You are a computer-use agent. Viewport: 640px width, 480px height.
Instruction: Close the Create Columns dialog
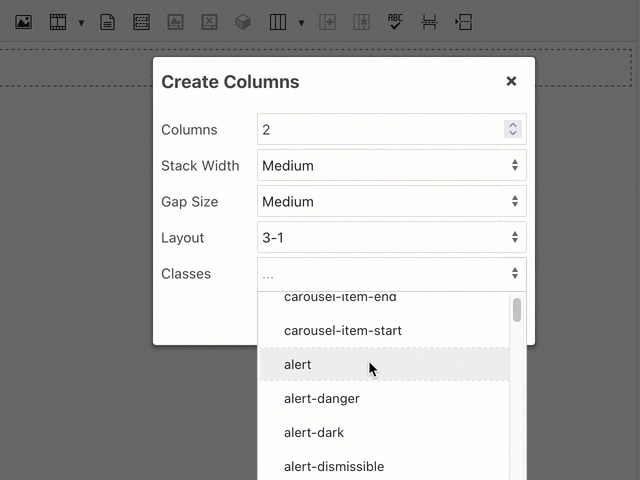(511, 81)
